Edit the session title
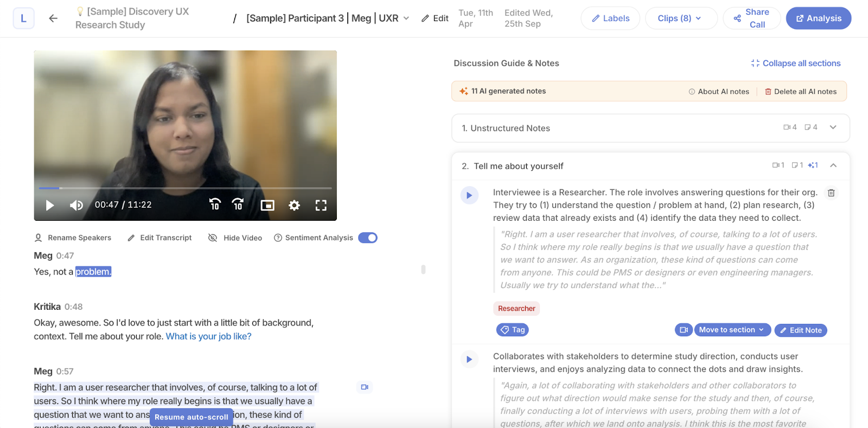The image size is (868, 428). pos(435,18)
